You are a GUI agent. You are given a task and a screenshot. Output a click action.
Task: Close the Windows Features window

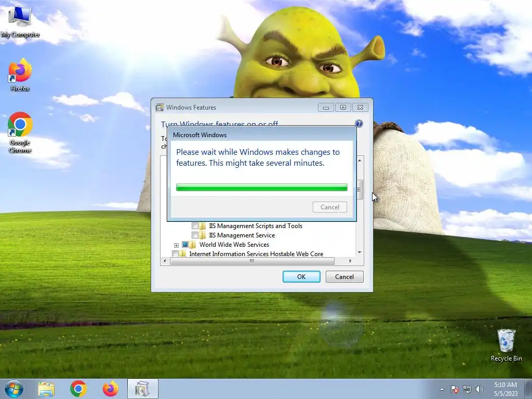(361, 108)
